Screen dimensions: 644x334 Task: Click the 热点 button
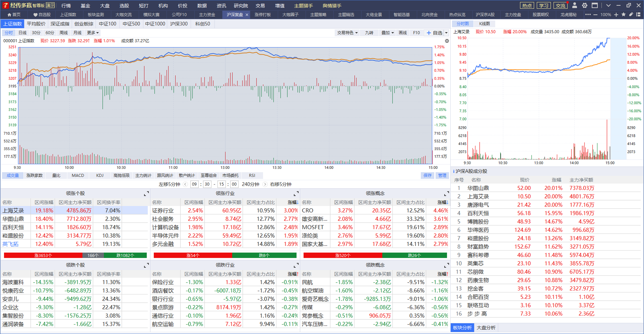point(527,5)
